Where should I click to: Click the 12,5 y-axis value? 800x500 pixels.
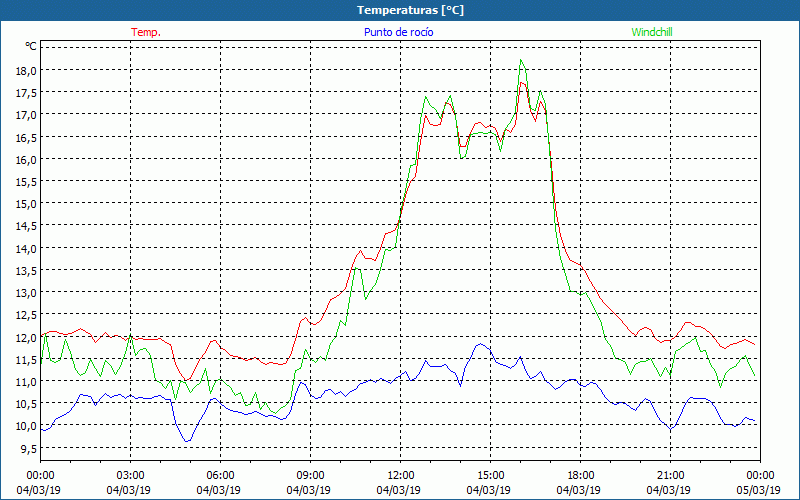pyautogui.click(x=26, y=315)
